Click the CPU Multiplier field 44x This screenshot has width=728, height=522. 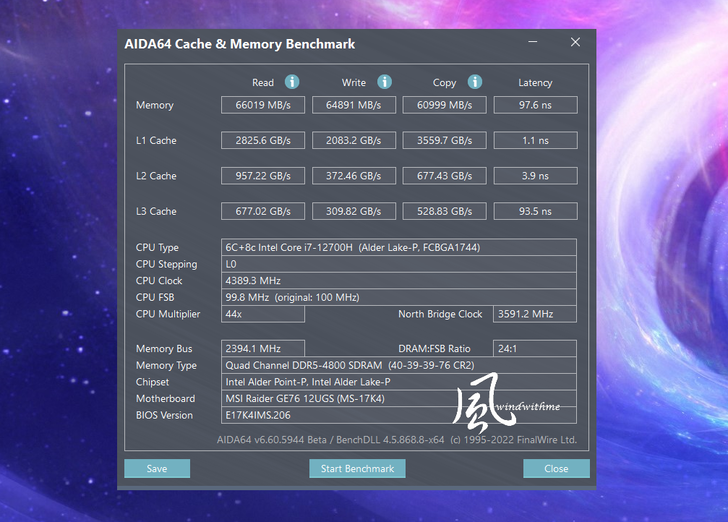pyautogui.click(x=263, y=314)
